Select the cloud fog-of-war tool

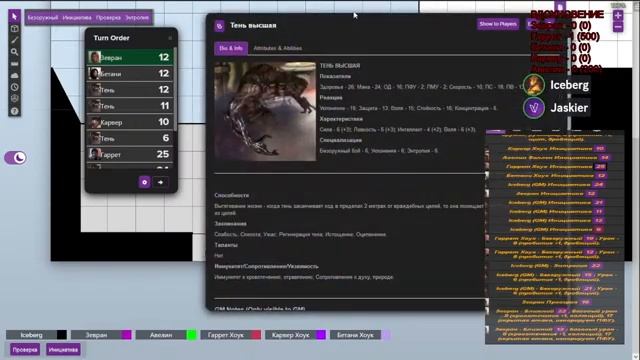[x=15, y=76]
